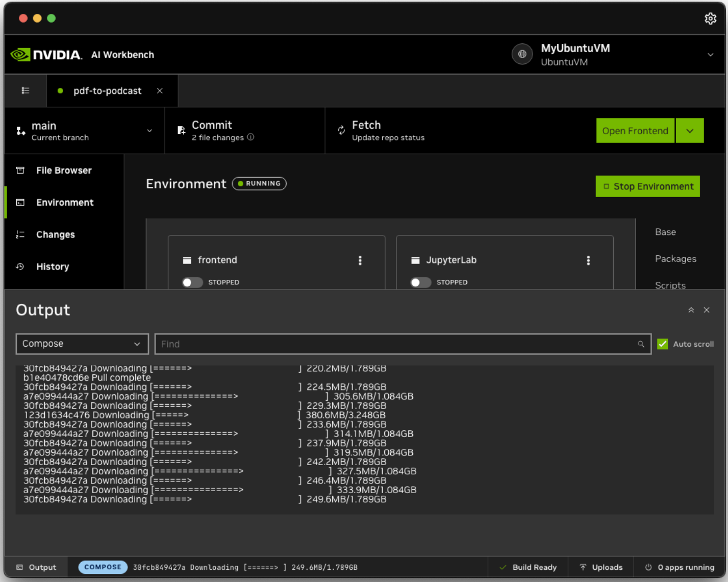Click the project list icon beside the tab
This screenshot has height=582, width=728.
(x=26, y=91)
